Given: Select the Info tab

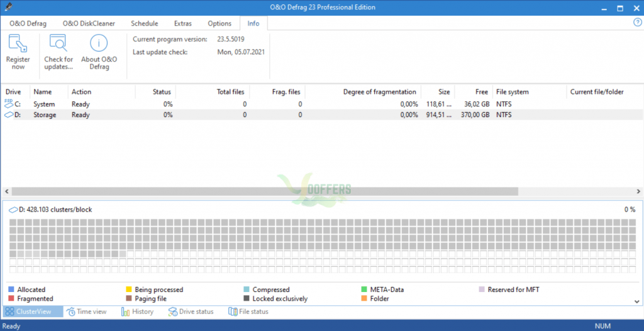Looking at the screenshot, I should coord(253,23).
